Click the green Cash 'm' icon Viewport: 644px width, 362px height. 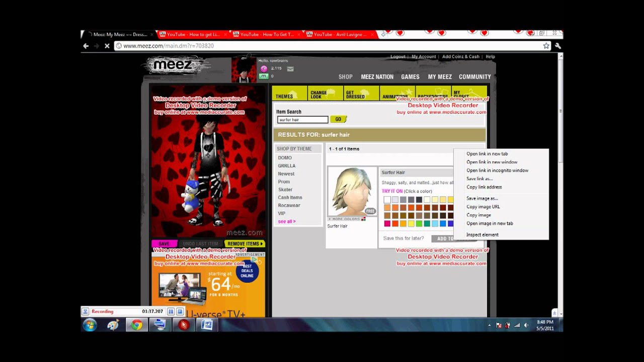(264, 76)
